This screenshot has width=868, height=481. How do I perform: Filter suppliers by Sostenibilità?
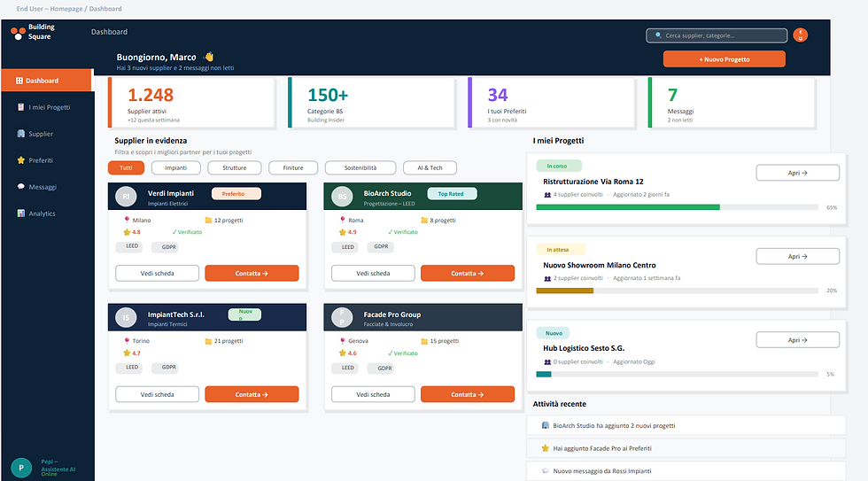pyautogui.click(x=360, y=167)
